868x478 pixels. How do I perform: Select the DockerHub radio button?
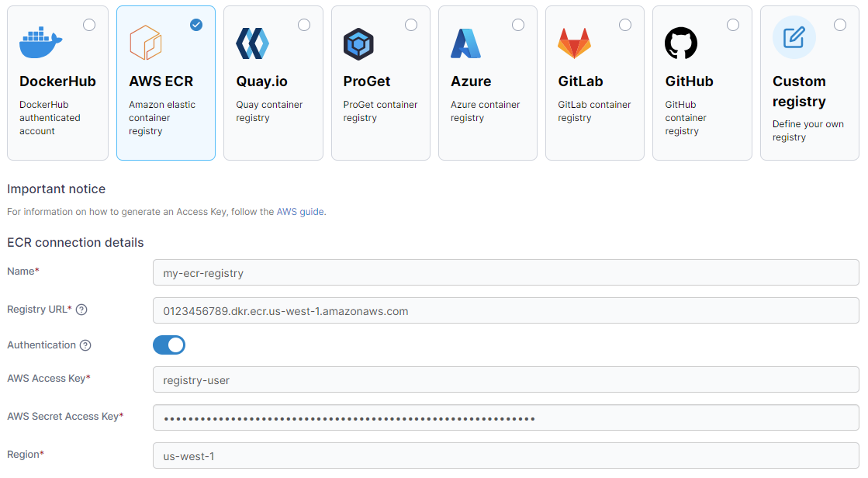click(89, 25)
